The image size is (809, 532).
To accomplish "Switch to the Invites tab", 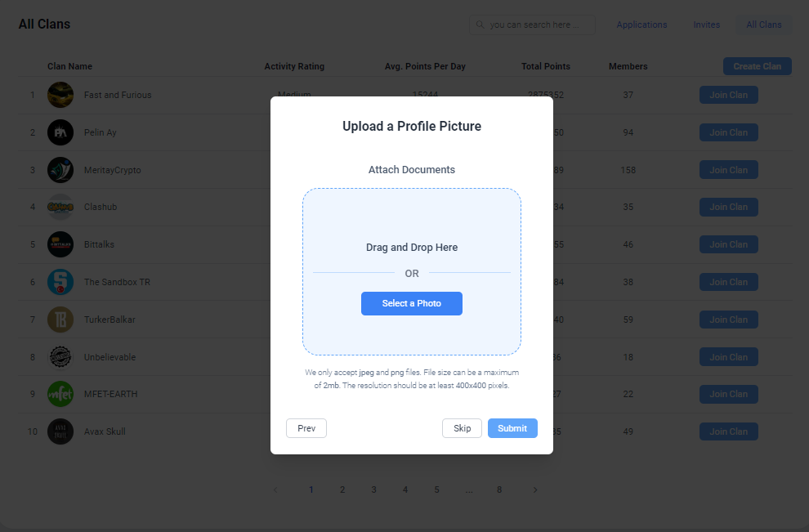I will [x=706, y=25].
